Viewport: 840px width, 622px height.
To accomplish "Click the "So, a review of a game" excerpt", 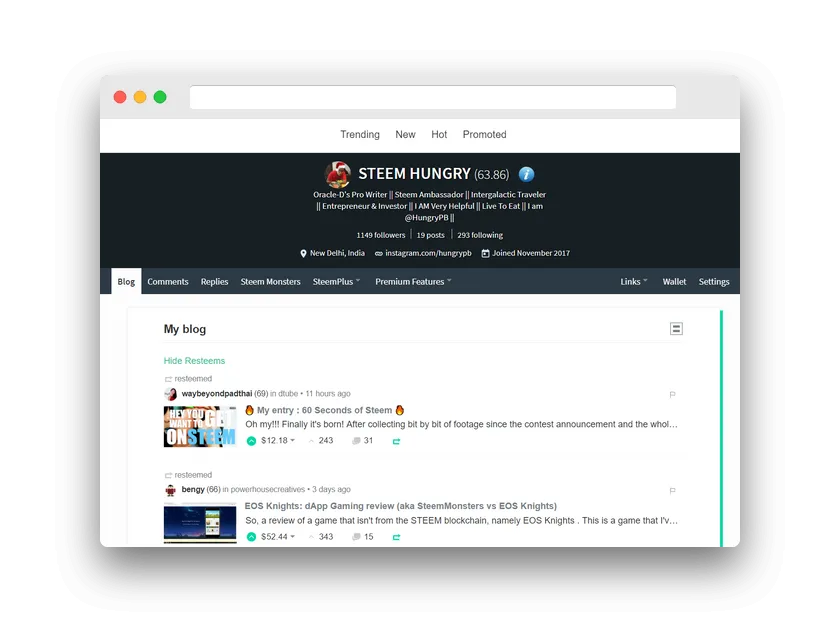I will click(461, 520).
